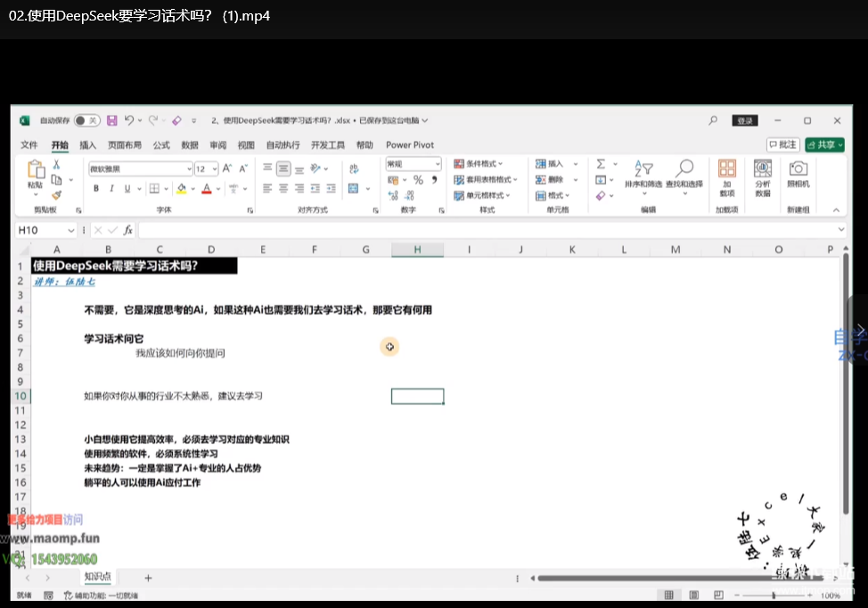Open Sort and Filter tool
This screenshot has height=608, width=868.
(x=643, y=177)
